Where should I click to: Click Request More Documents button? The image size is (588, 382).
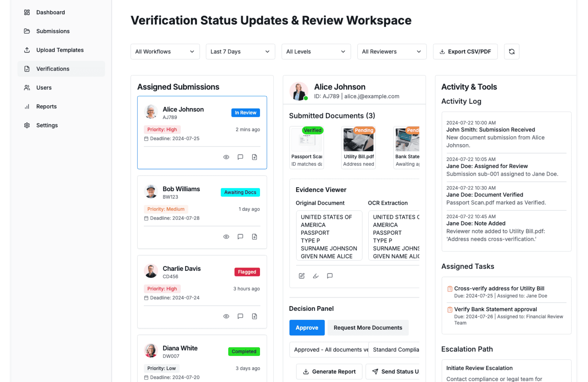(x=367, y=328)
